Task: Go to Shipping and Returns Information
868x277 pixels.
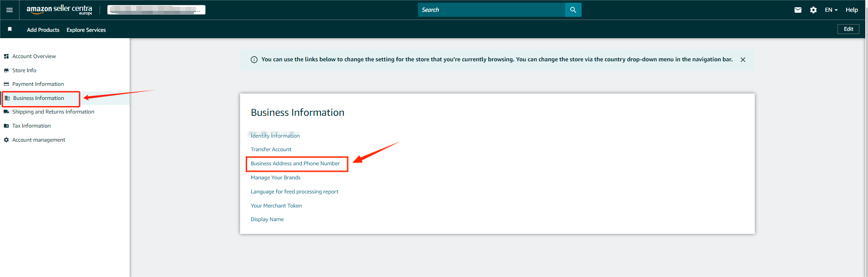Action: (x=53, y=112)
